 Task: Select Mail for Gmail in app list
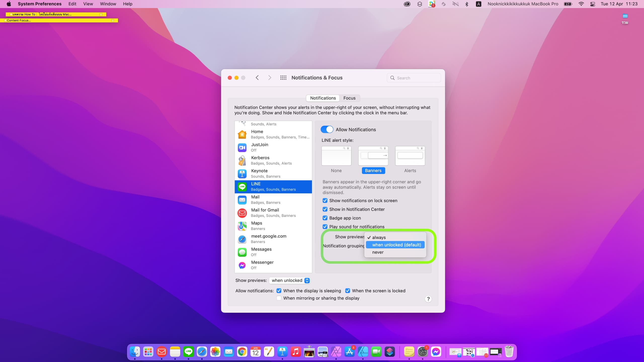coord(273,213)
